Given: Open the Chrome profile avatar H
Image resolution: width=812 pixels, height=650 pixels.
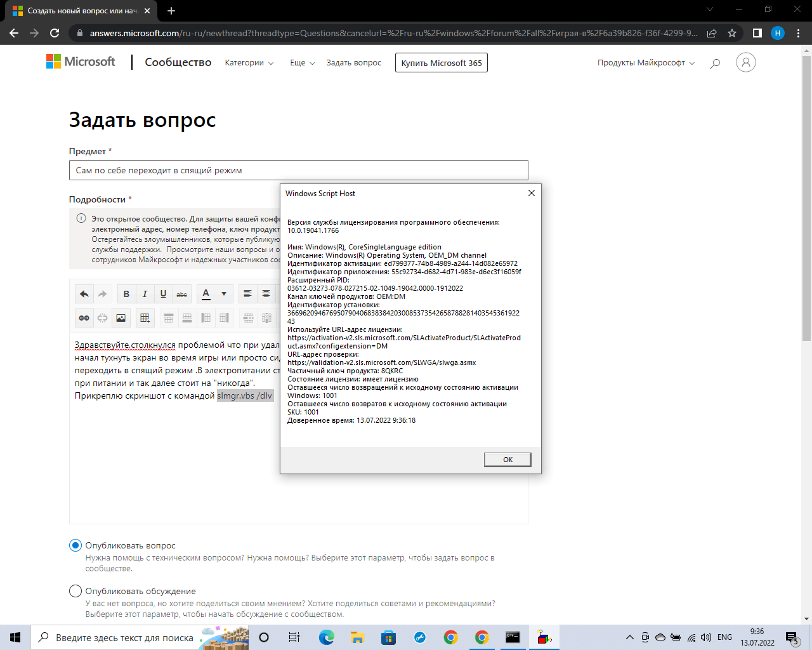Looking at the screenshot, I should 778,33.
